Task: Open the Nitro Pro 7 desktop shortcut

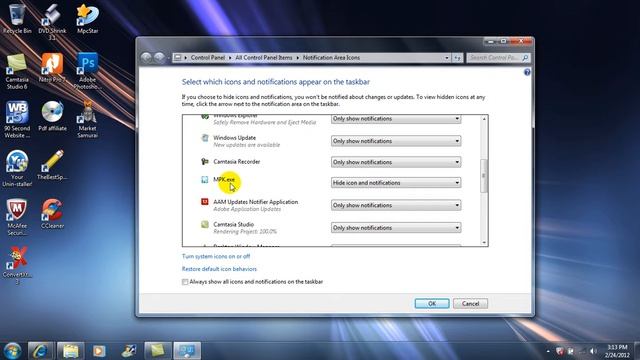Action: point(52,67)
